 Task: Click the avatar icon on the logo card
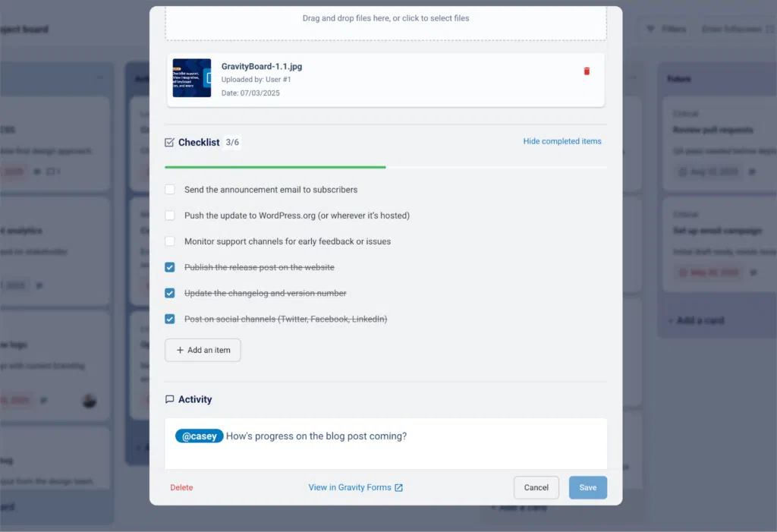[89, 401]
